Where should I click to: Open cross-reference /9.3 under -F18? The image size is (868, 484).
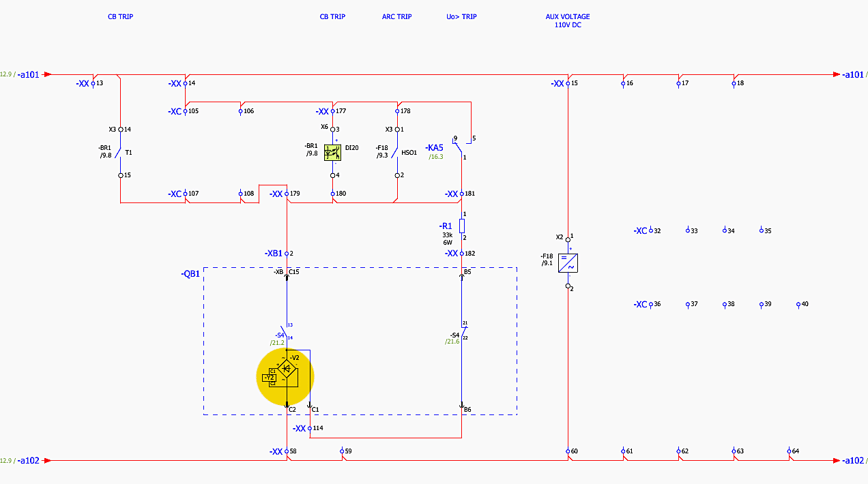[381, 155]
